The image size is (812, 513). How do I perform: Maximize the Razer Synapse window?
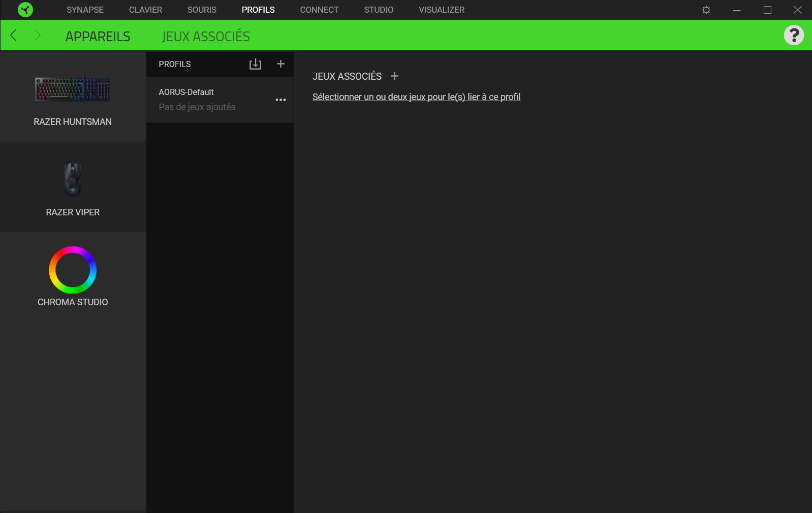(x=767, y=10)
